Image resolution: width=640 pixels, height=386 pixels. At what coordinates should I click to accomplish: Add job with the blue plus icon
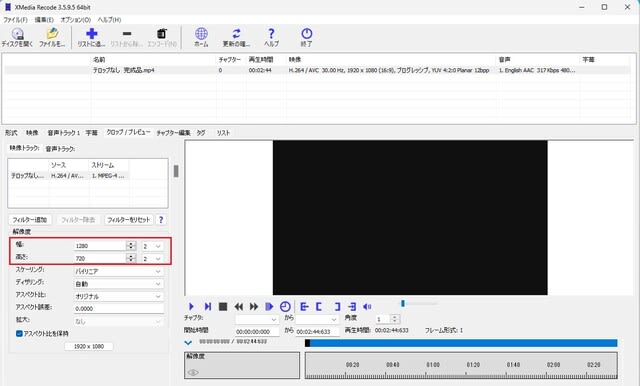91,38
